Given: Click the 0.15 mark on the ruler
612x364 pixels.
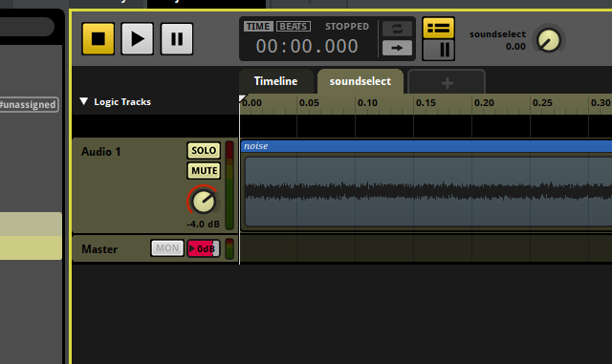Looking at the screenshot, I should (x=426, y=102).
